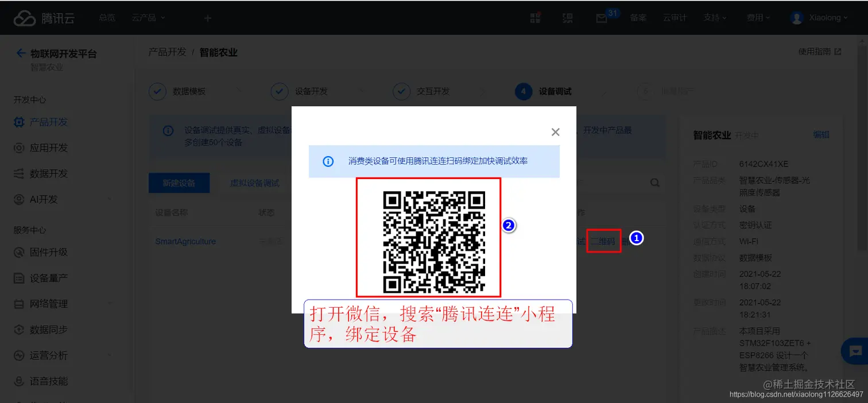Open 网络管理 in sidebar
The width and height of the screenshot is (868, 403).
49,304
